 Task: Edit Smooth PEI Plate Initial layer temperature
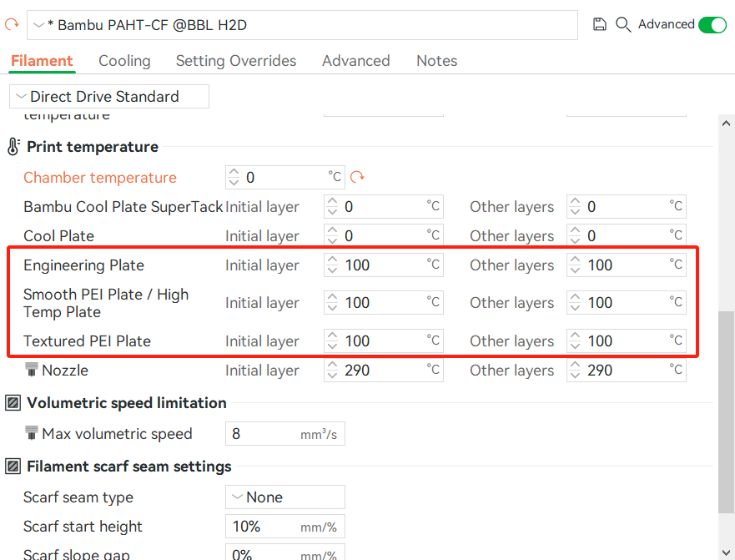384,302
